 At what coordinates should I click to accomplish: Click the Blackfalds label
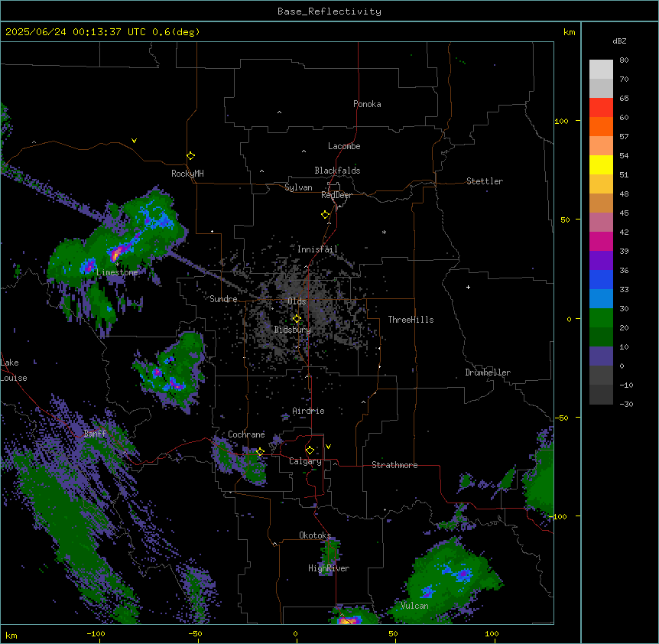click(337, 171)
